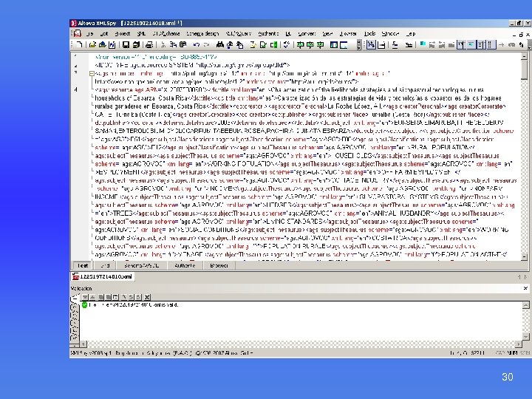This screenshot has width=532, height=399.
Task: Switch to the Browser view tab
Action: 219,265
